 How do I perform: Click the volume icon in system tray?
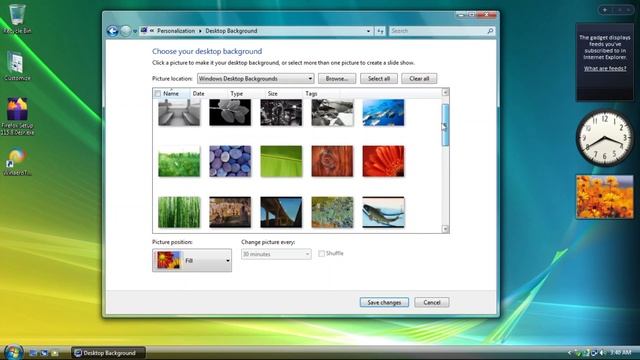[x=602, y=352]
